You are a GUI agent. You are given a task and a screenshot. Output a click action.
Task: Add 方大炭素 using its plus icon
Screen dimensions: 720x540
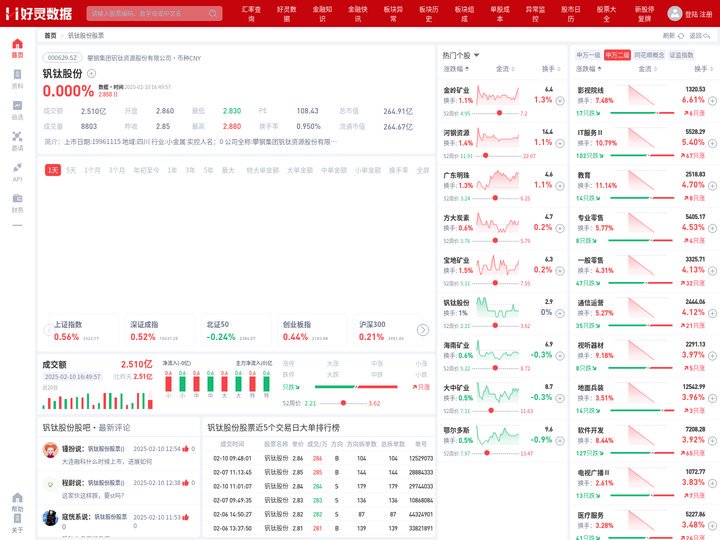(560, 228)
